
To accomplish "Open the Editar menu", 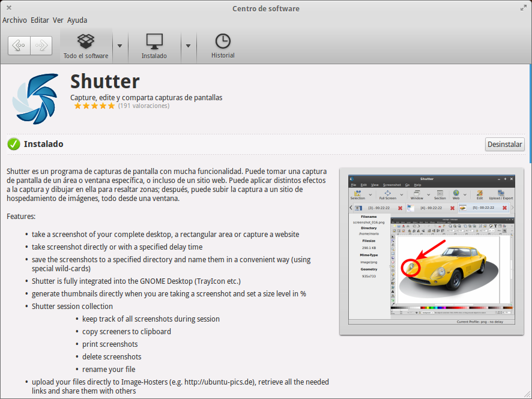I will click(40, 20).
